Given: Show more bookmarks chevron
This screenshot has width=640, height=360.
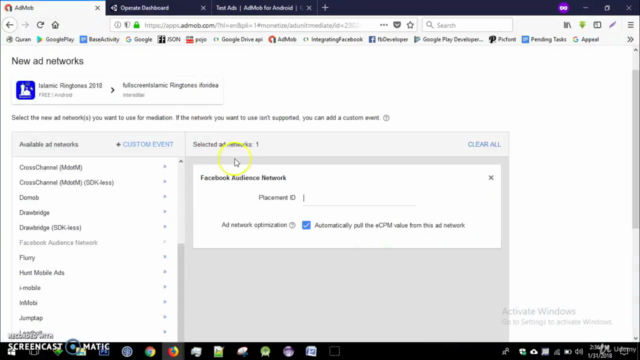Looking at the screenshot, I should click(630, 40).
